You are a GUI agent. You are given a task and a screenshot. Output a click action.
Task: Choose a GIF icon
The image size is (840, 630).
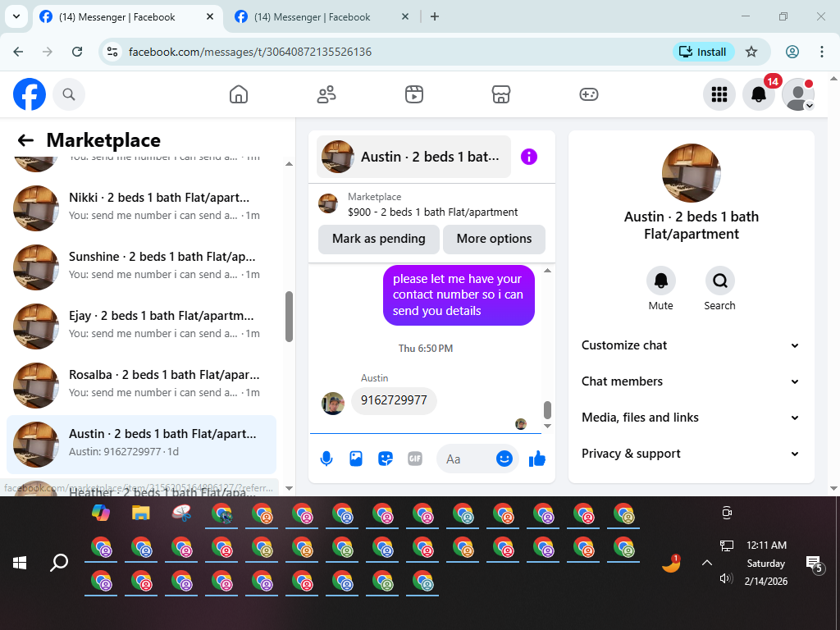tap(414, 459)
